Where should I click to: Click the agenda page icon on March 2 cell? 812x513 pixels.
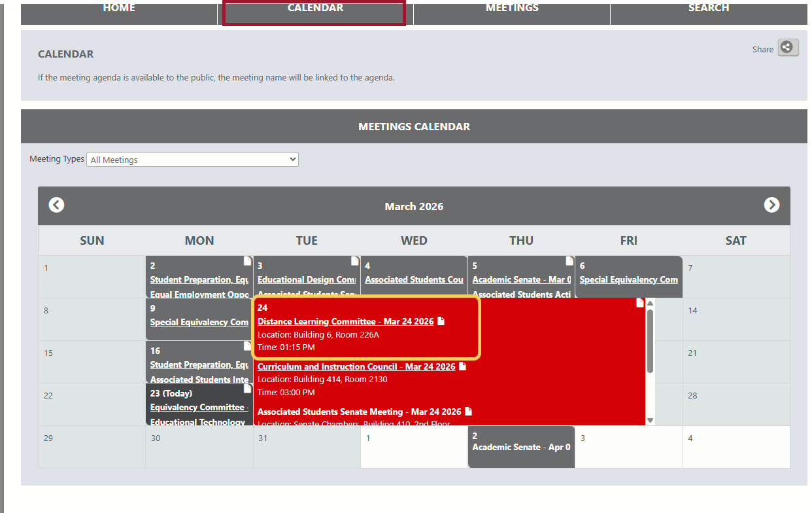tap(247, 260)
